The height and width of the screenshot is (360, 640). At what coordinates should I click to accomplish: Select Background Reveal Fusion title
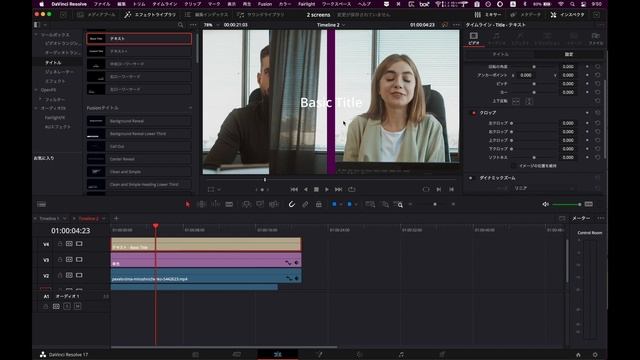coord(139,121)
